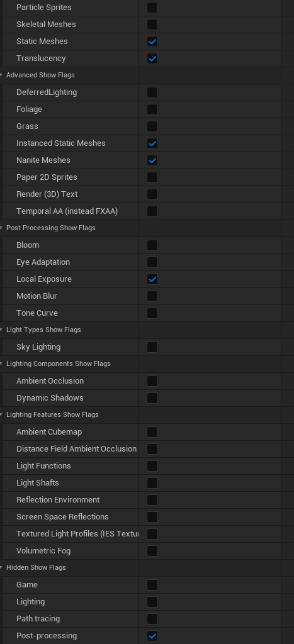
Task: Tick the Bloom post processing checkbox
Action: click(152, 245)
